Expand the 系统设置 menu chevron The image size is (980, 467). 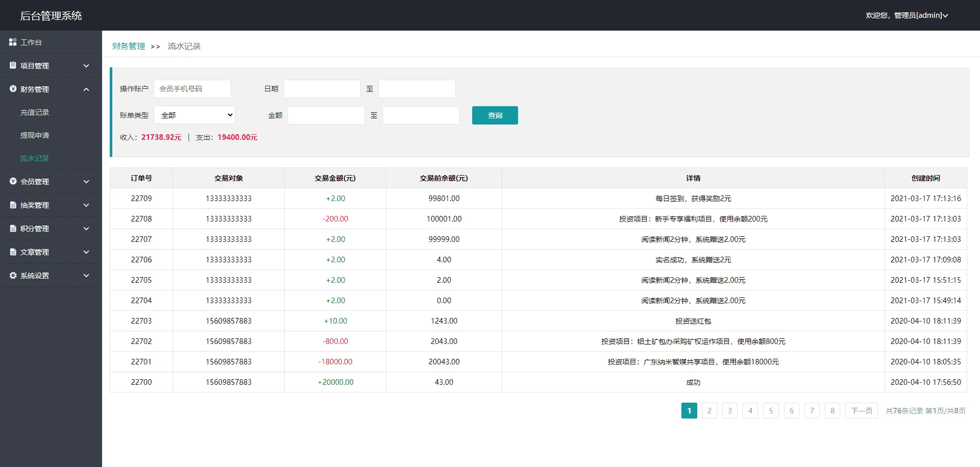pyautogui.click(x=86, y=276)
